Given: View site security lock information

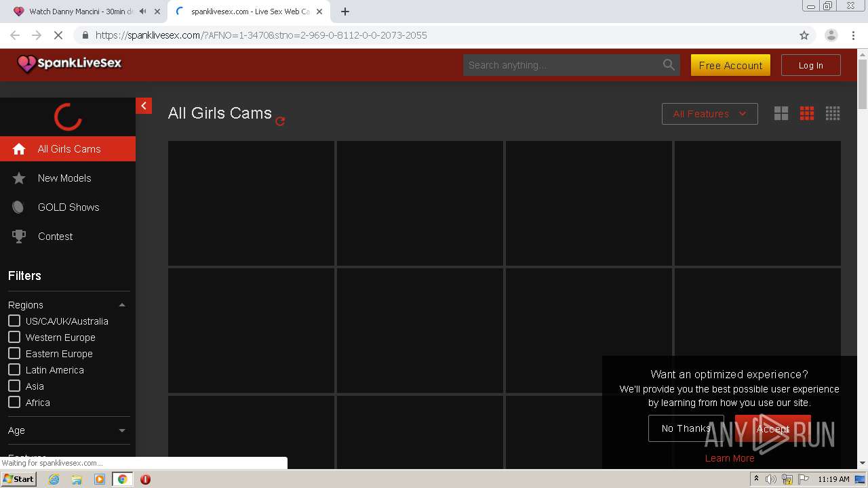Looking at the screenshot, I should (85, 35).
